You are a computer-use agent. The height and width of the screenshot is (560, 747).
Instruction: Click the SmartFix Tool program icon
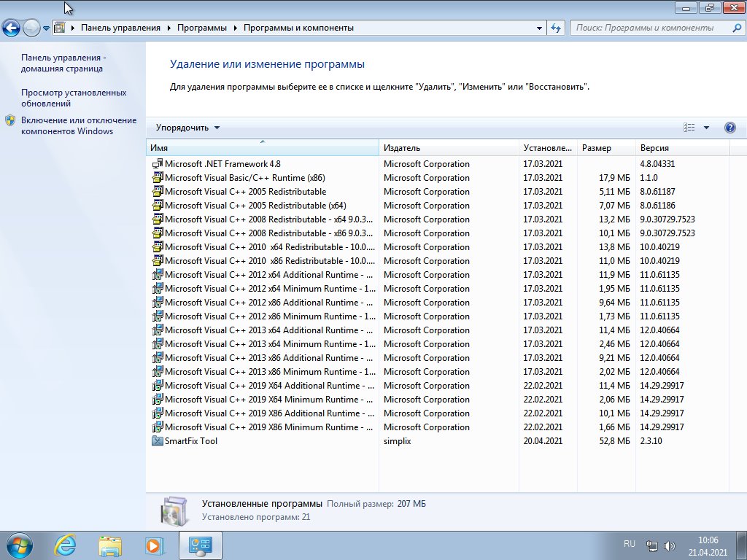pyautogui.click(x=158, y=441)
